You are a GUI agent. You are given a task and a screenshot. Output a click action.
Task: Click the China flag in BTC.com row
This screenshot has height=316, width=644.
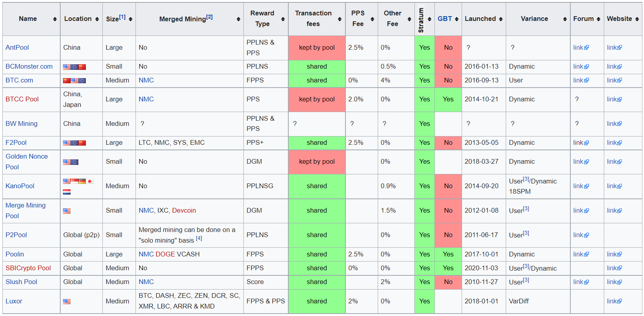click(67, 81)
